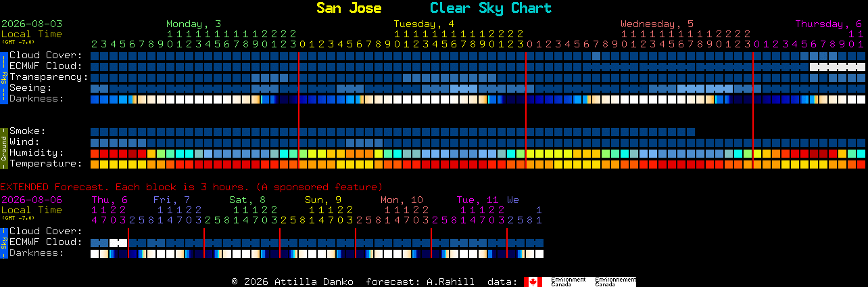868x287 pixels.
Task: Click the first Seeing block at Monday hour 2
Action: tap(95, 89)
